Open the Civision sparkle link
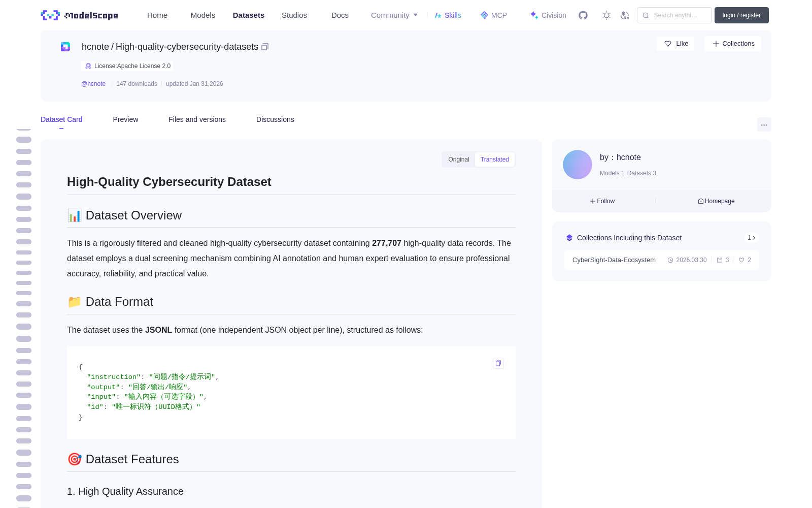 pos(548,15)
